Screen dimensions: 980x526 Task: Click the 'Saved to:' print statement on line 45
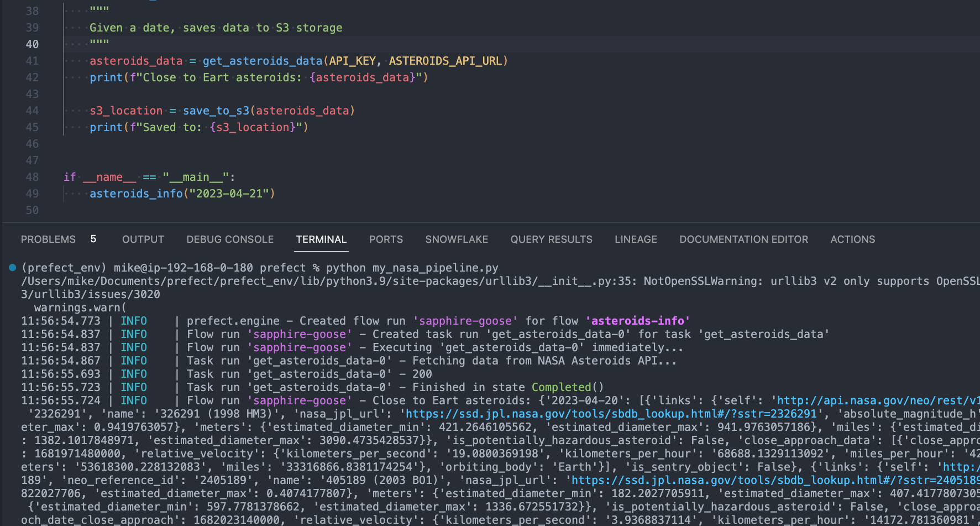tap(199, 127)
